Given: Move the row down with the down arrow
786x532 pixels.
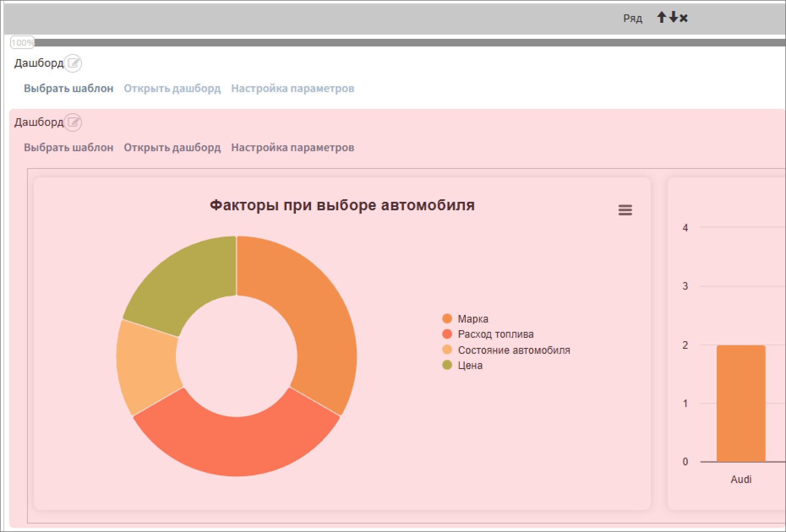Looking at the screenshot, I should (x=673, y=18).
